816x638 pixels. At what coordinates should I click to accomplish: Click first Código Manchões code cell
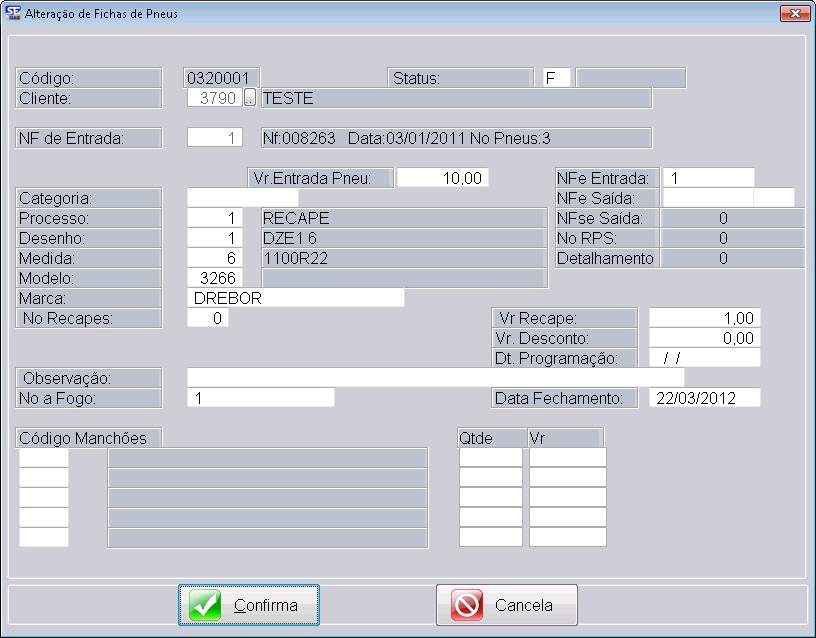[x=44, y=458]
